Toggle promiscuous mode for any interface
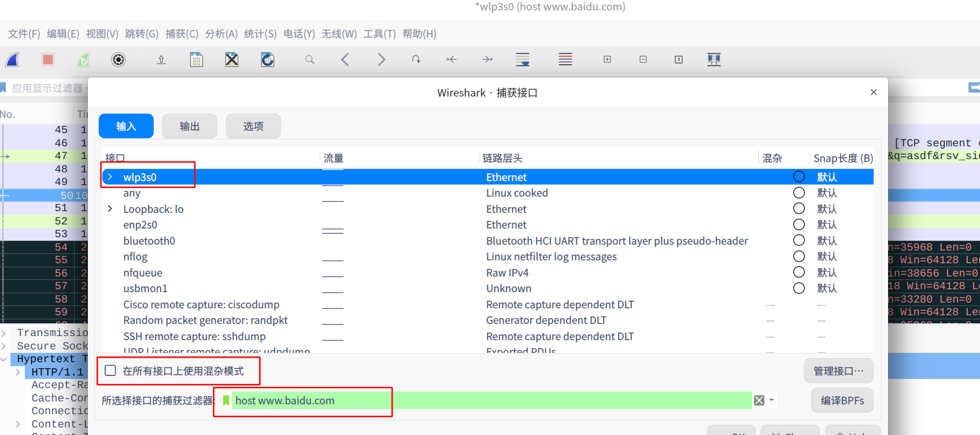Image resolution: width=980 pixels, height=435 pixels. click(x=799, y=193)
